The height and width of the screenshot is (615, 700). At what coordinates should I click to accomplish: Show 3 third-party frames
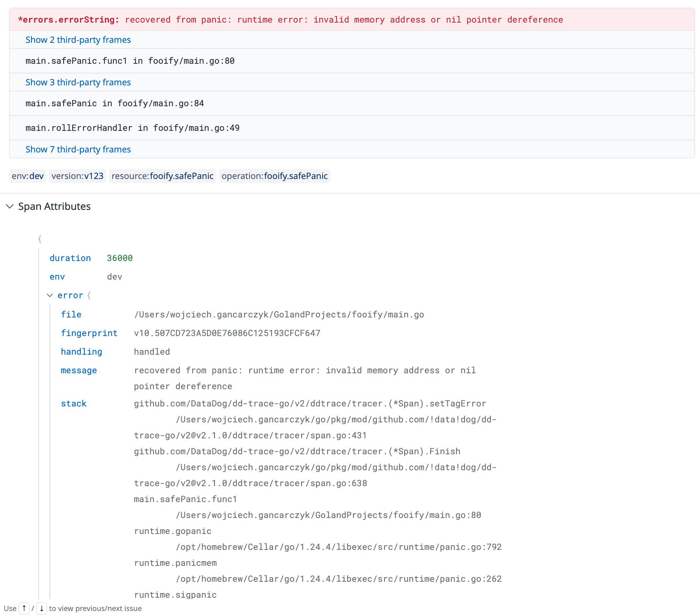click(78, 82)
